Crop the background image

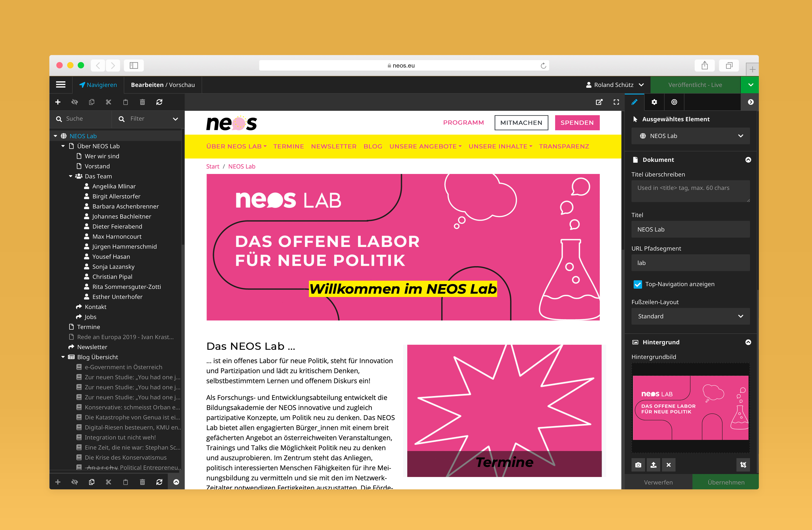743,465
